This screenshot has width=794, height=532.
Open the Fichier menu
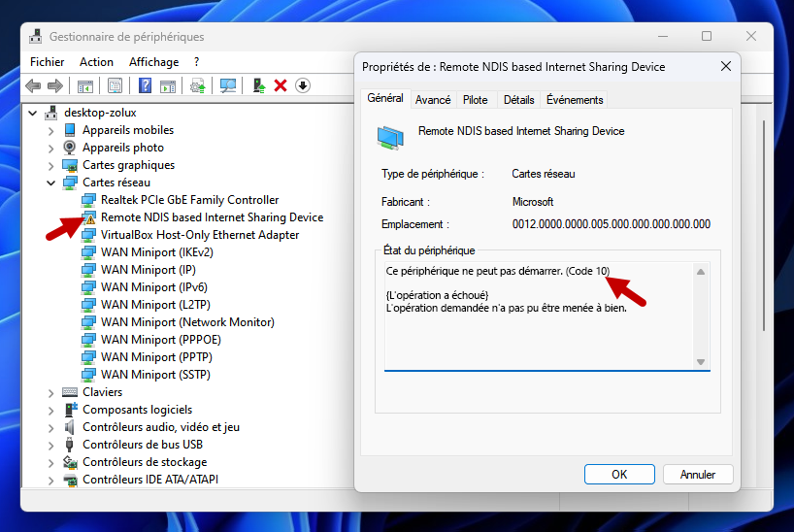point(48,62)
